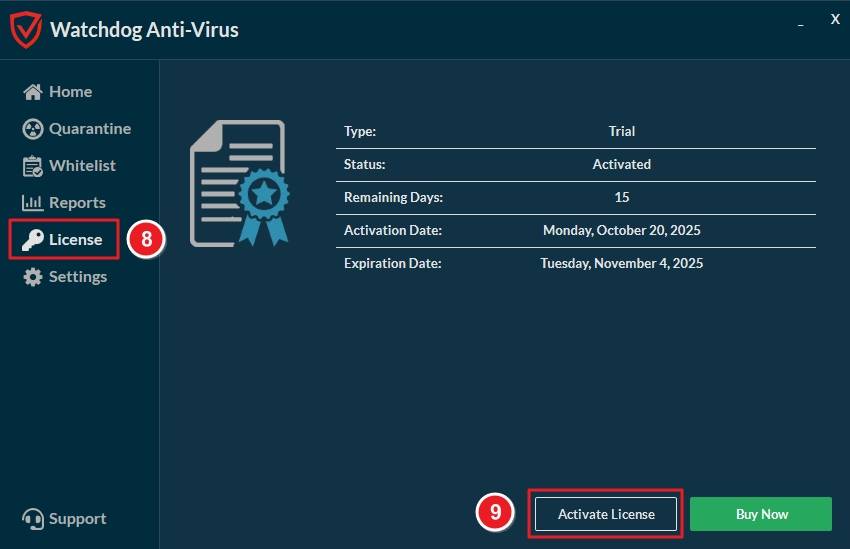Click the license certificate ribbon graphic

pos(239,183)
